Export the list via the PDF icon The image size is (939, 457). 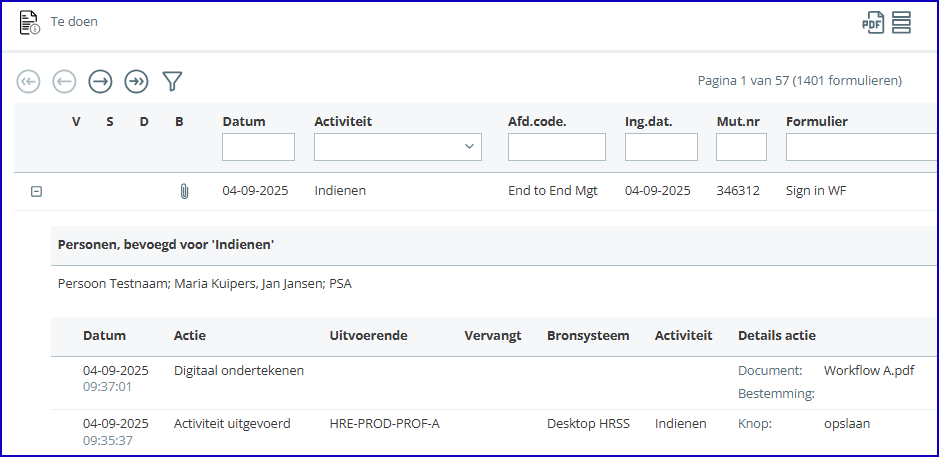tap(873, 23)
